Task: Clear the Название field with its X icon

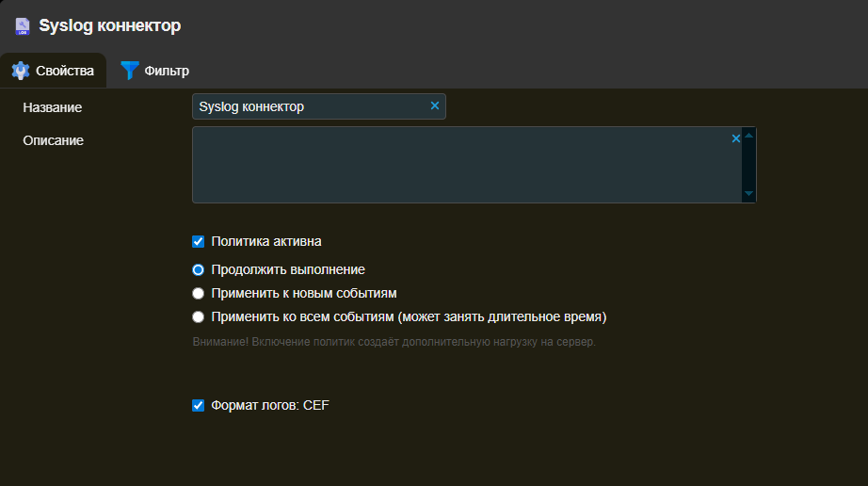Action: pyautogui.click(x=435, y=106)
